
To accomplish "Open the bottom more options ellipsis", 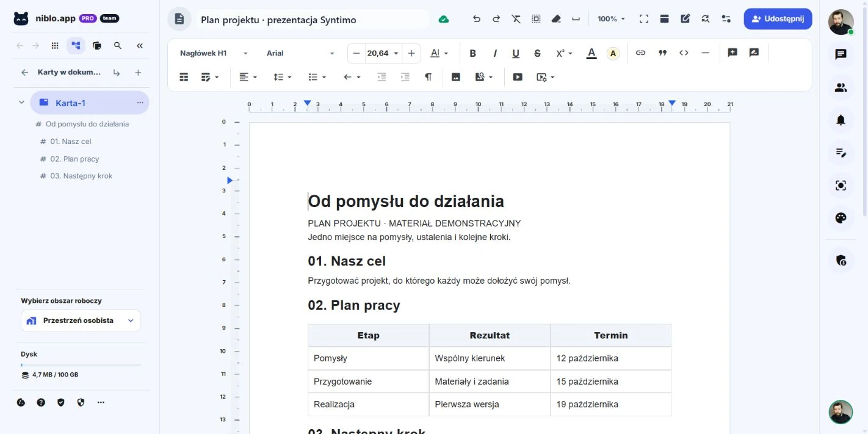I will 101,402.
